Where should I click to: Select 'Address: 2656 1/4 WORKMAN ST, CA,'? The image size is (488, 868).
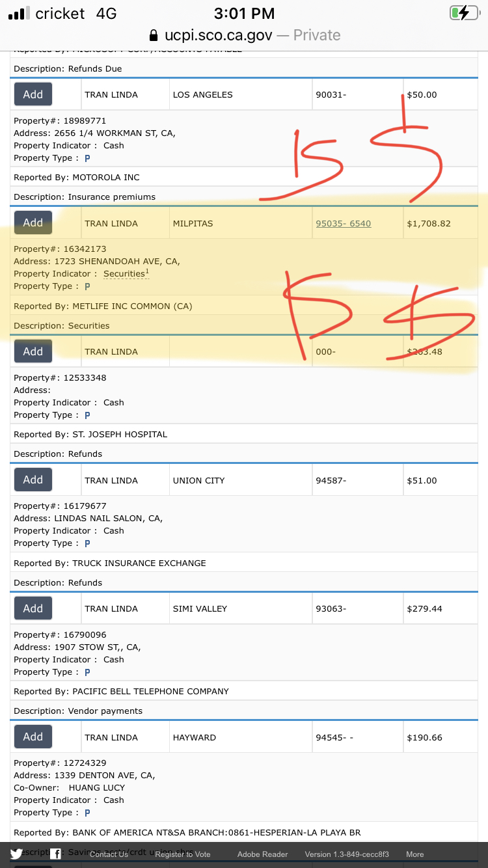pyautogui.click(x=94, y=133)
